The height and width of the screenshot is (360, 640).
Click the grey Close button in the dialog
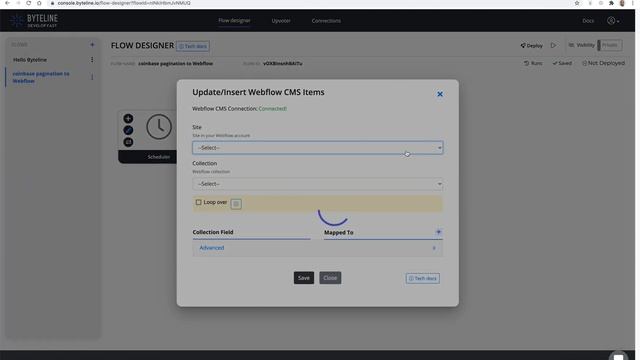(x=330, y=278)
